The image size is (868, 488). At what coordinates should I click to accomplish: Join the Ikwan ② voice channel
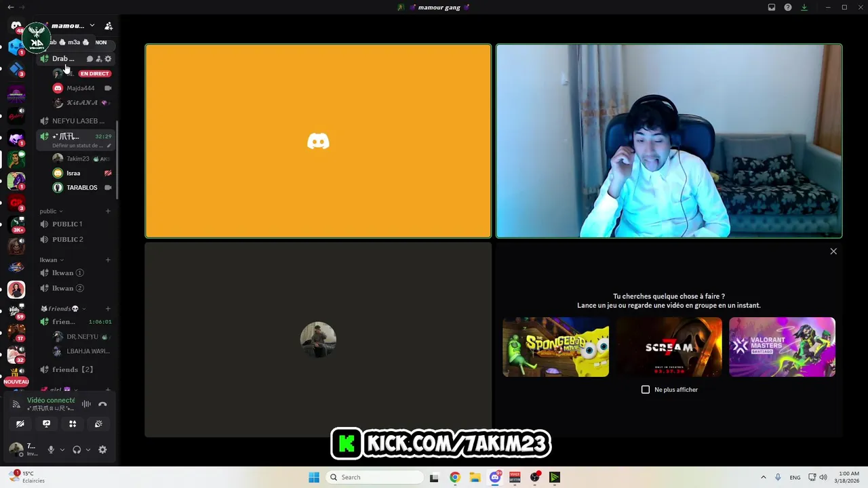tap(76, 288)
